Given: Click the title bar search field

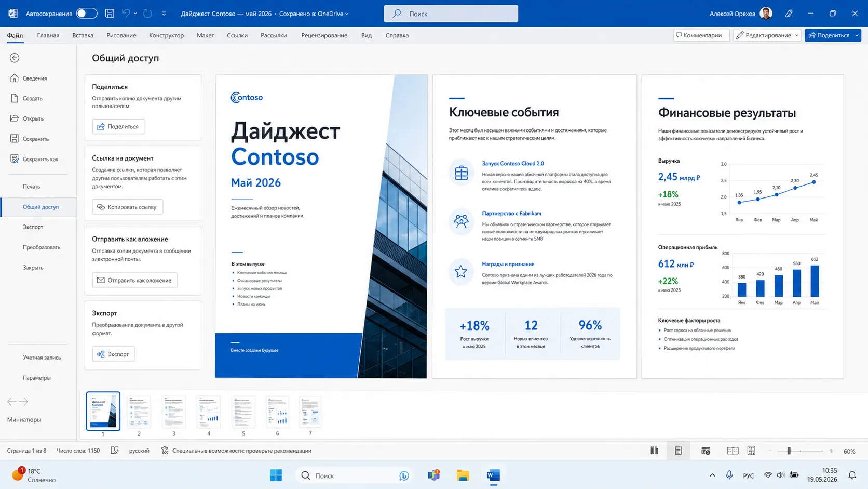Looking at the screenshot, I should pos(451,14).
